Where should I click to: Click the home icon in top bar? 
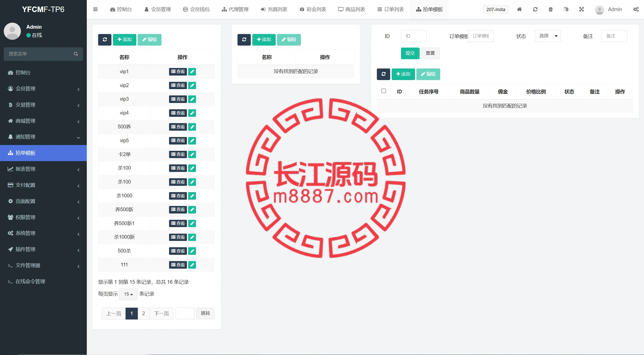point(519,9)
